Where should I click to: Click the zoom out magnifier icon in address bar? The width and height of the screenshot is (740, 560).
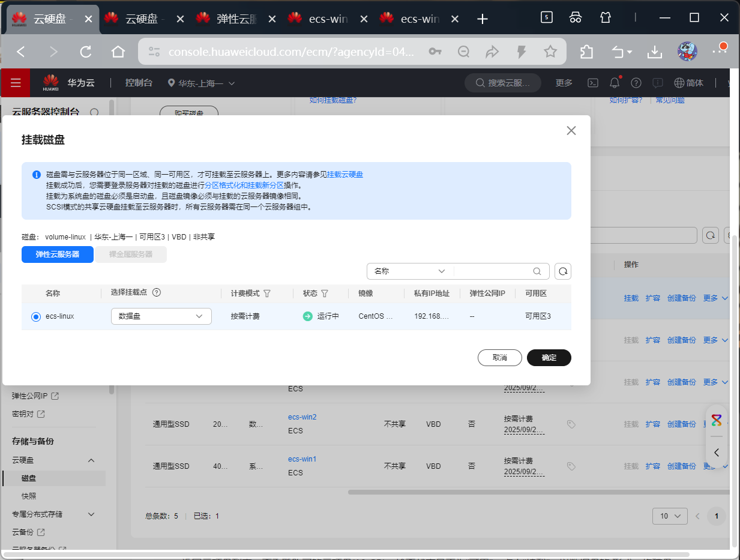point(463,52)
